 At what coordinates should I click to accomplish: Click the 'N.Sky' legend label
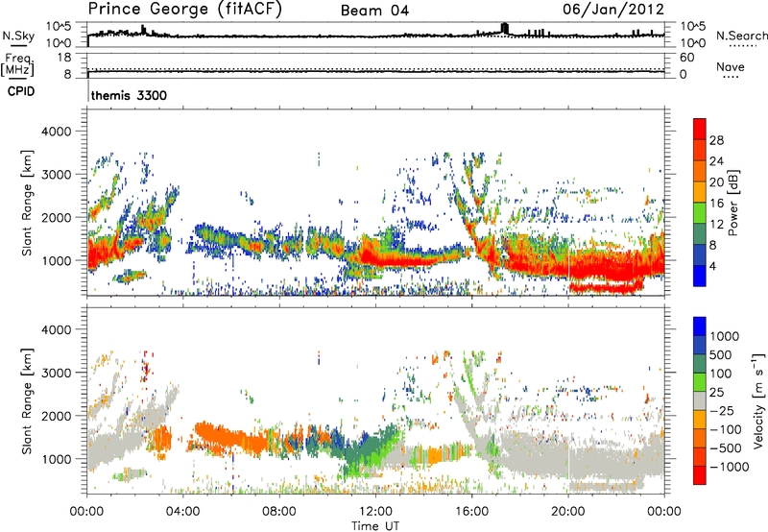coord(18,36)
